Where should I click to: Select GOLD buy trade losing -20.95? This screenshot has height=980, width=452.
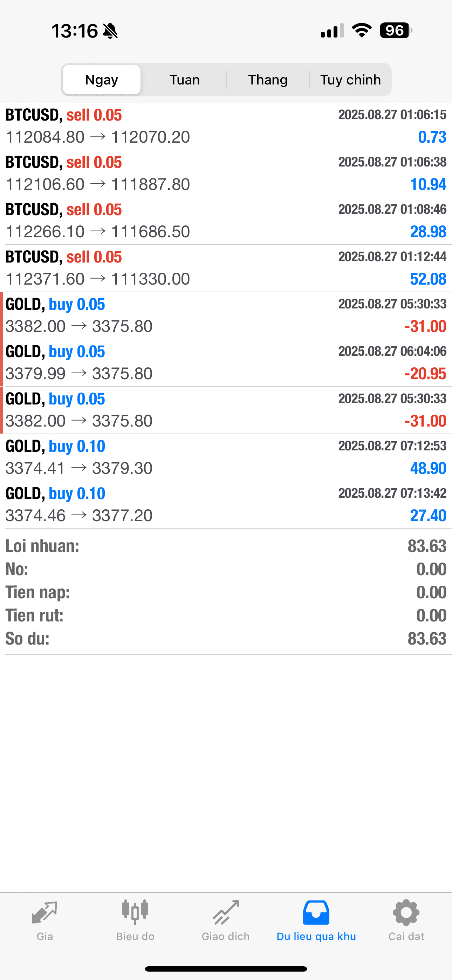pyautogui.click(x=226, y=363)
